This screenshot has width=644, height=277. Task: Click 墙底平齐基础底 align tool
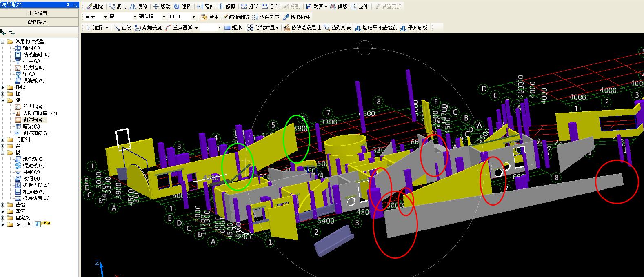tap(376, 28)
